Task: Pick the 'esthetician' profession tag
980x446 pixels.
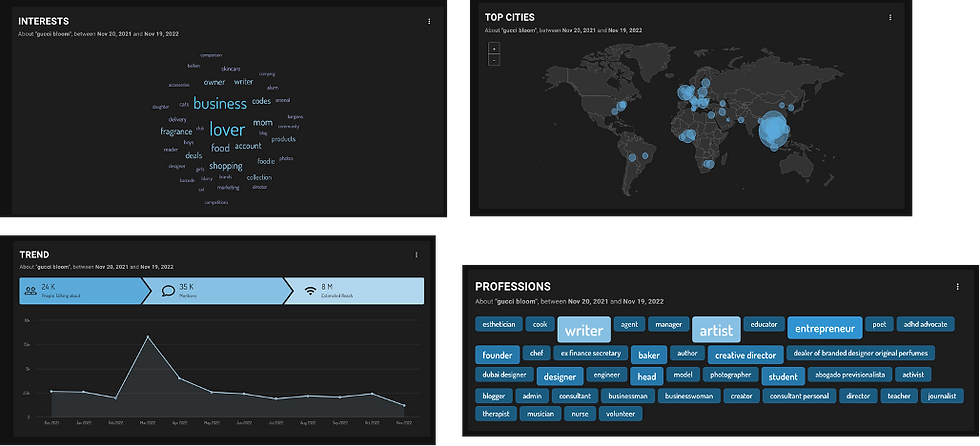Action: tap(498, 324)
